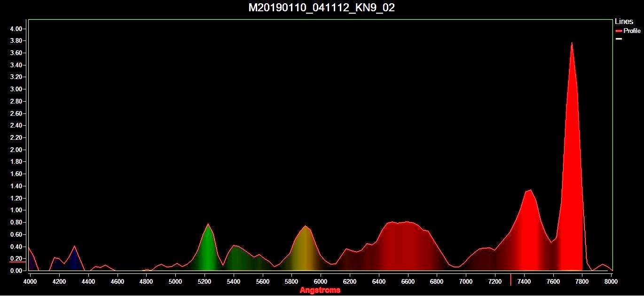Click the red marker on the wavelength axis
This screenshot has height=296, width=644.
(510, 280)
